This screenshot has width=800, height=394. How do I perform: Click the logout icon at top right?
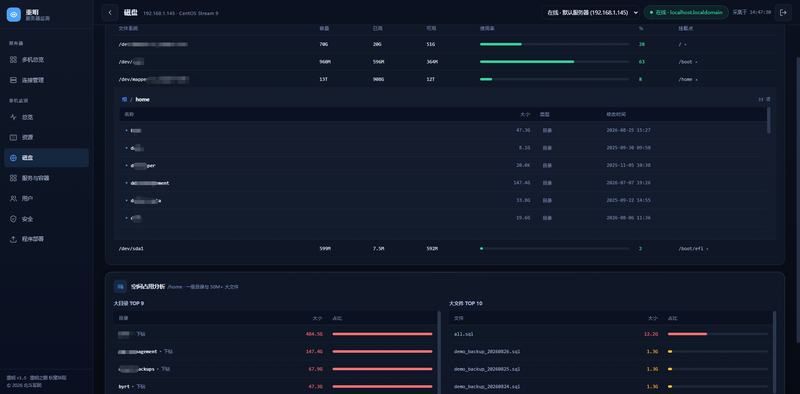click(783, 12)
